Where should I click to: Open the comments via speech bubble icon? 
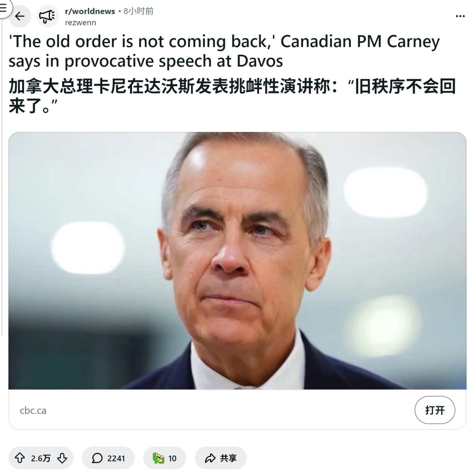coord(97,458)
